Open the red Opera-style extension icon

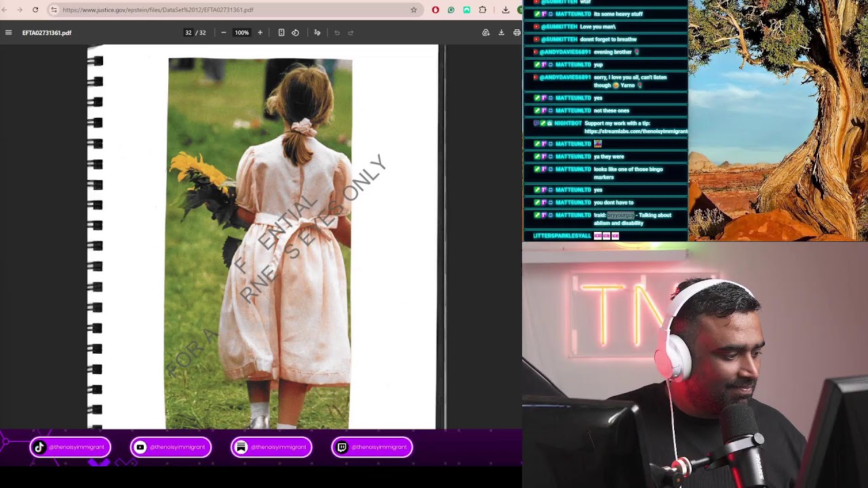pyautogui.click(x=435, y=10)
